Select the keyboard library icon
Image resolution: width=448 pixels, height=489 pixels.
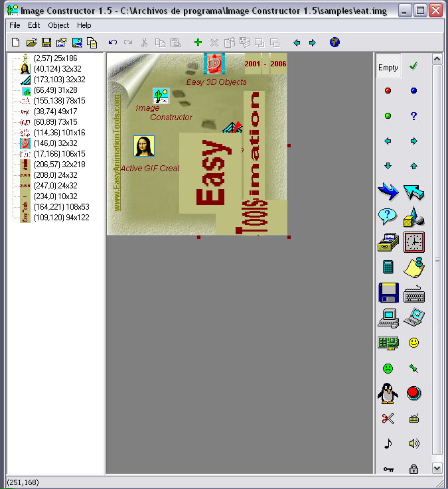[x=414, y=294]
